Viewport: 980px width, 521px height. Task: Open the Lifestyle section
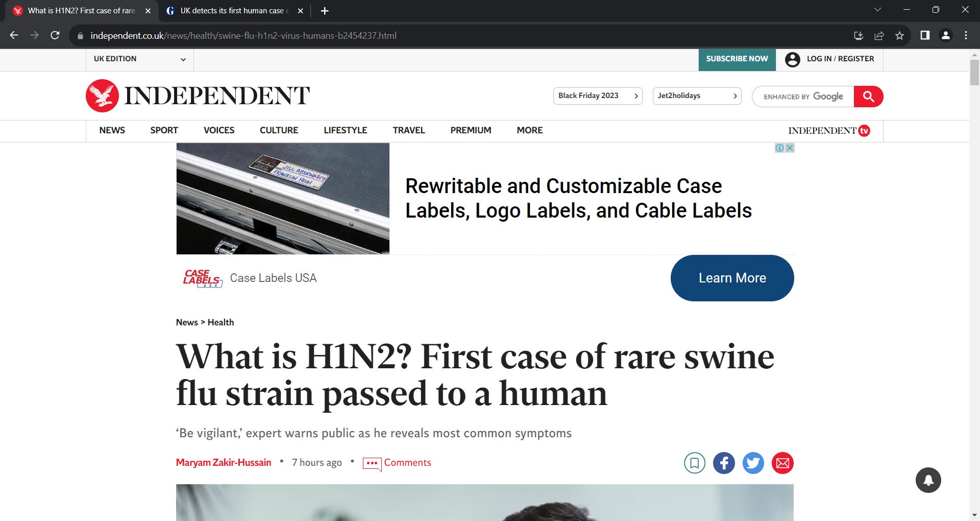point(345,130)
